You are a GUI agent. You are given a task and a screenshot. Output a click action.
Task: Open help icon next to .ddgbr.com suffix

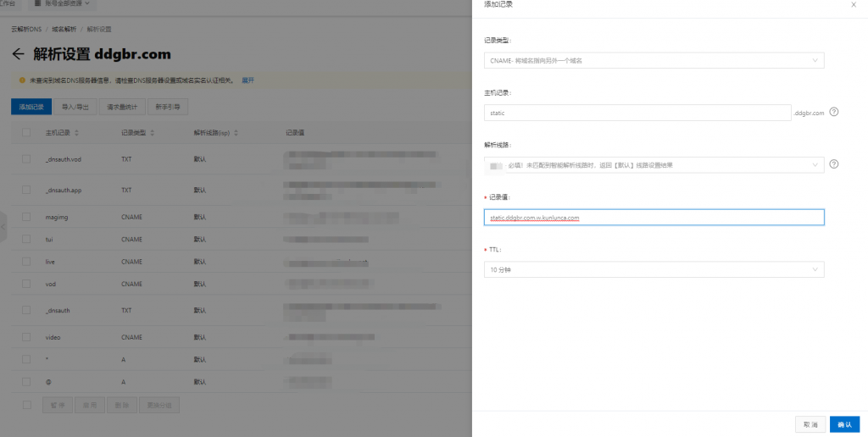coord(834,112)
